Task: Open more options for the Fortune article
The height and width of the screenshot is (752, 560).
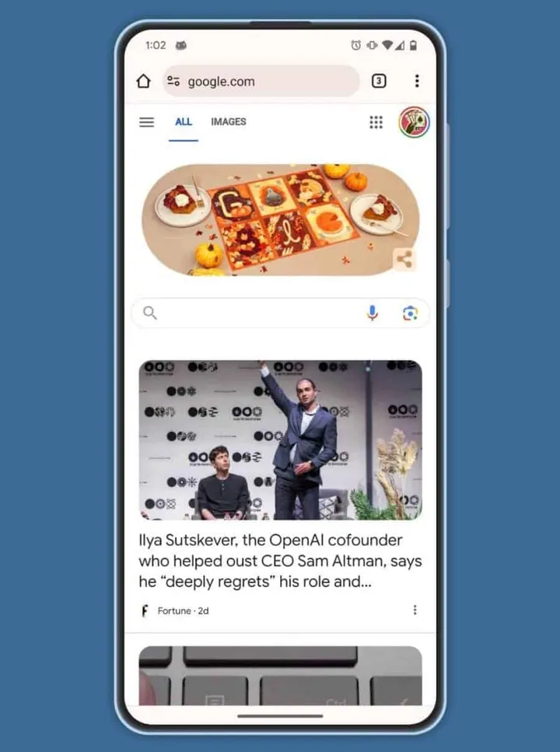Action: click(415, 610)
